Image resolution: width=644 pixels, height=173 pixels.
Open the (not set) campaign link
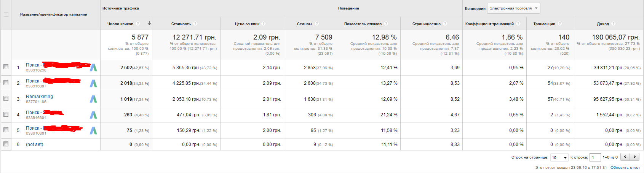[x=34, y=144]
